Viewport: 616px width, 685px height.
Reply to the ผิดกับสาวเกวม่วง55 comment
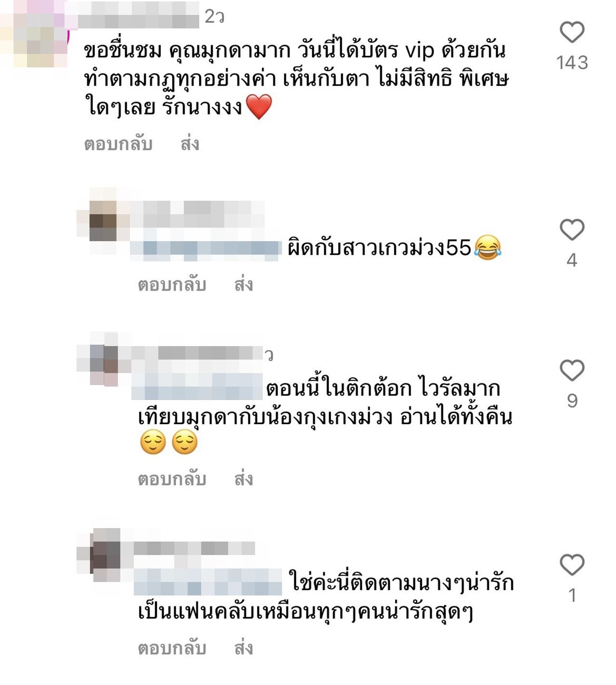click(x=172, y=284)
